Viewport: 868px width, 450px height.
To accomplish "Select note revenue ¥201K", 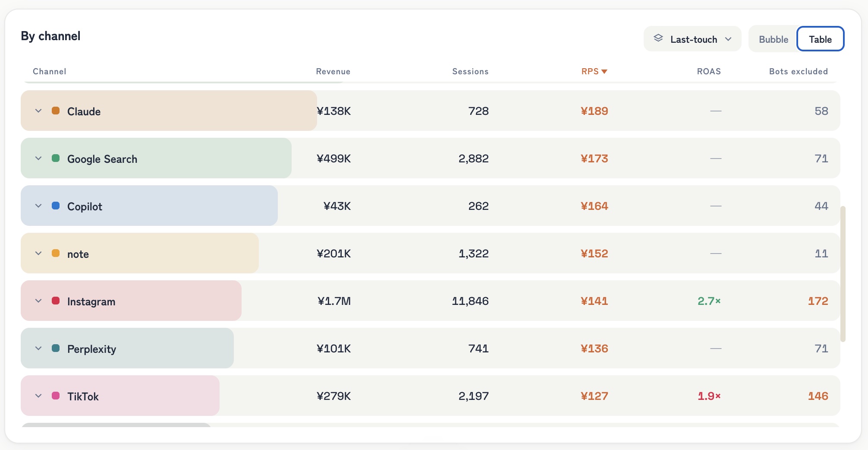I will coord(334,254).
